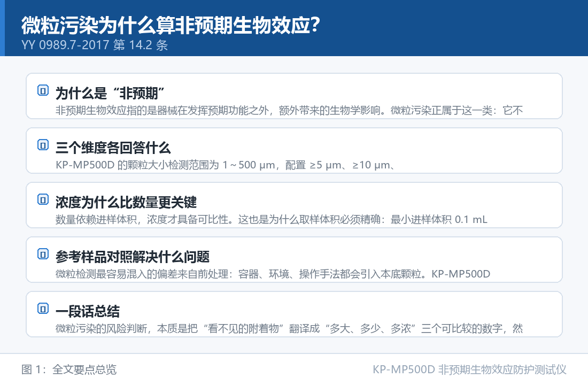The width and height of the screenshot is (588, 385).
Task: Click the icon beside 浓度为什么比数量更关键
Action: click(43, 199)
